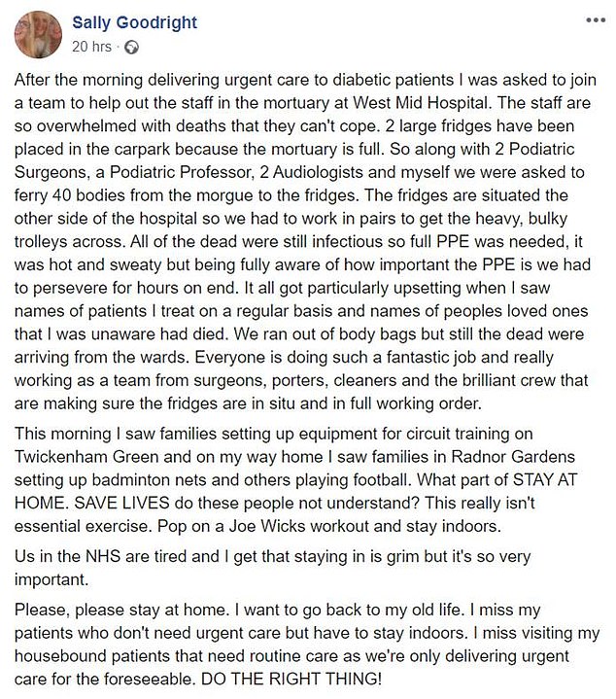Click the public globe audience icon
Viewport: 616px width, 699px height.
click(x=132, y=46)
